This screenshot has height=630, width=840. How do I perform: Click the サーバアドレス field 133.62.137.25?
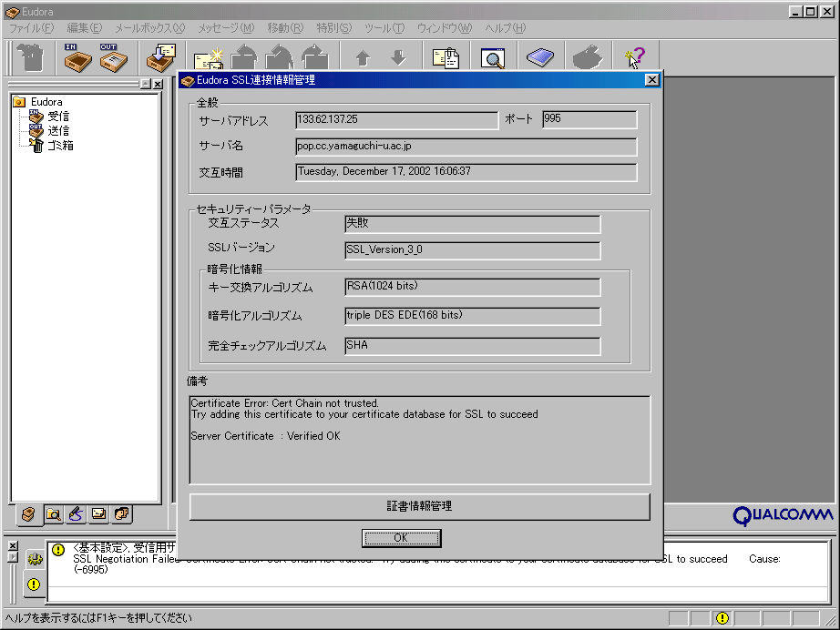pos(396,120)
